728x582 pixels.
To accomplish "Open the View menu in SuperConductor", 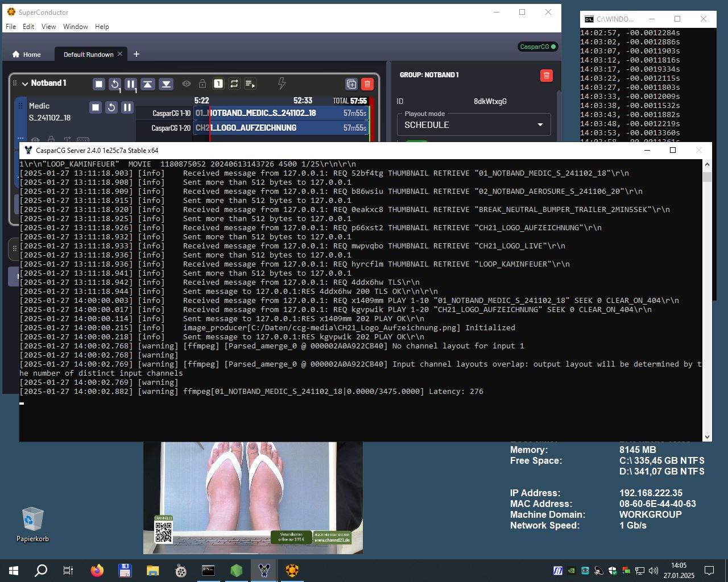I will pos(49,27).
